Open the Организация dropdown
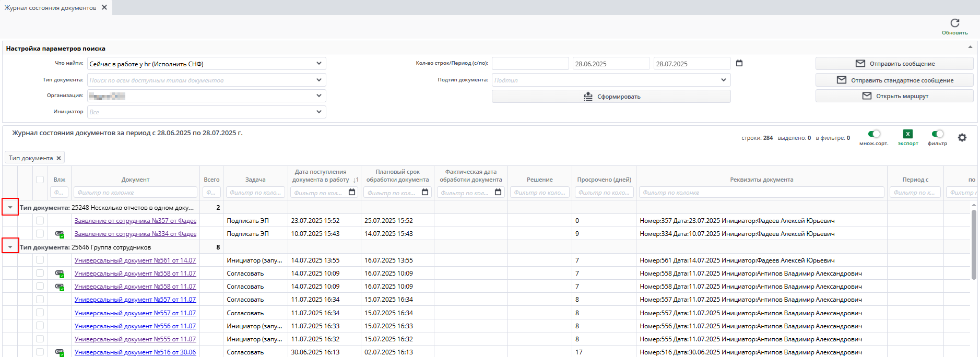The image size is (980, 357). (x=319, y=96)
